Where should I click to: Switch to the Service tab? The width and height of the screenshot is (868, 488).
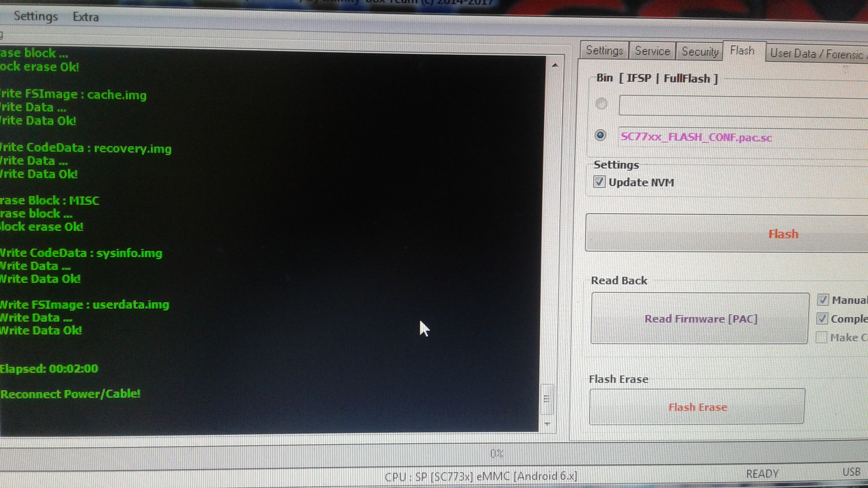point(652,51)
